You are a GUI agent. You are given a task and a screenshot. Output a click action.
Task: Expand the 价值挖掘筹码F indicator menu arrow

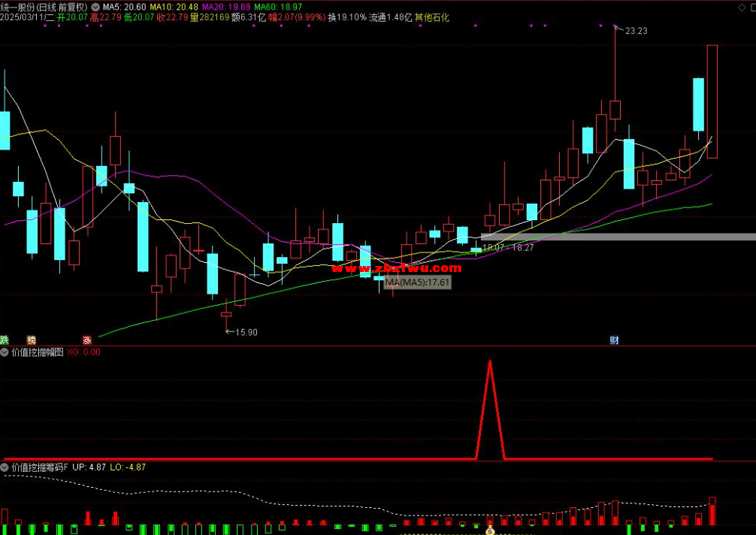[x=5, y=467]
